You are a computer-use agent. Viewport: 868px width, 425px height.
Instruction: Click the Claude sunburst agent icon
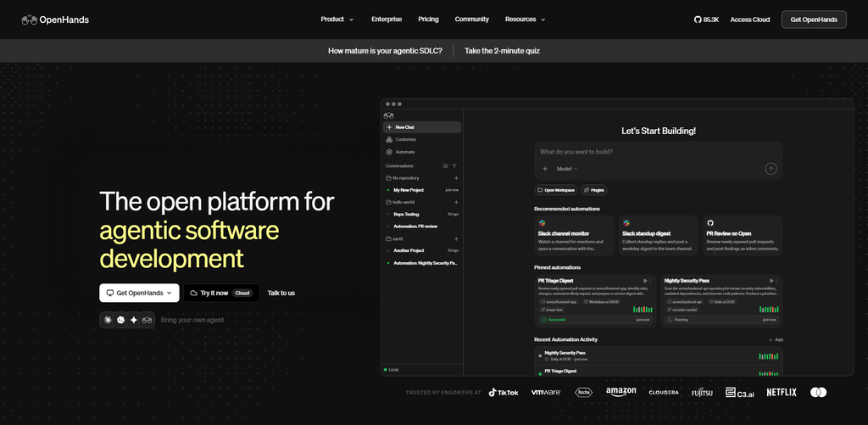(108, 320)
